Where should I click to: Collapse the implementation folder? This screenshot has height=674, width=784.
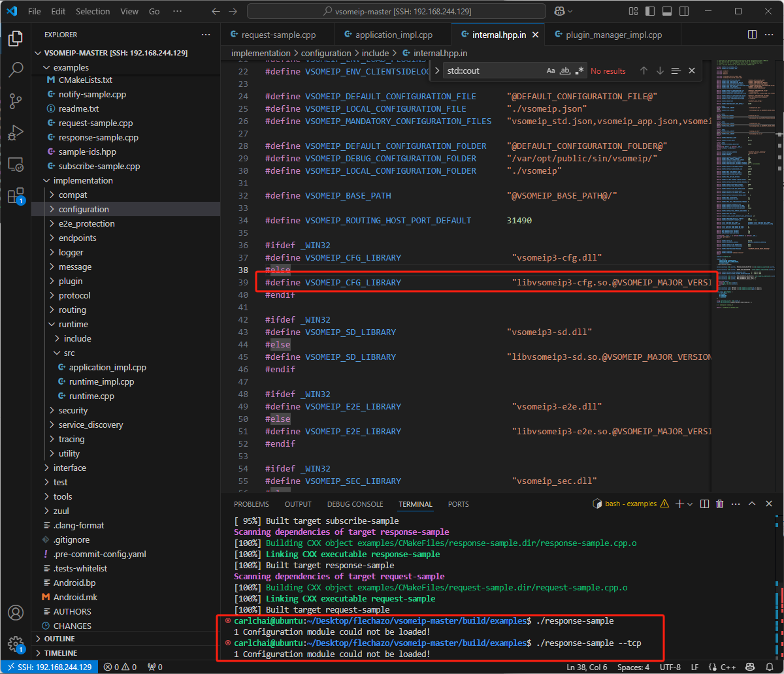point(83,180)
